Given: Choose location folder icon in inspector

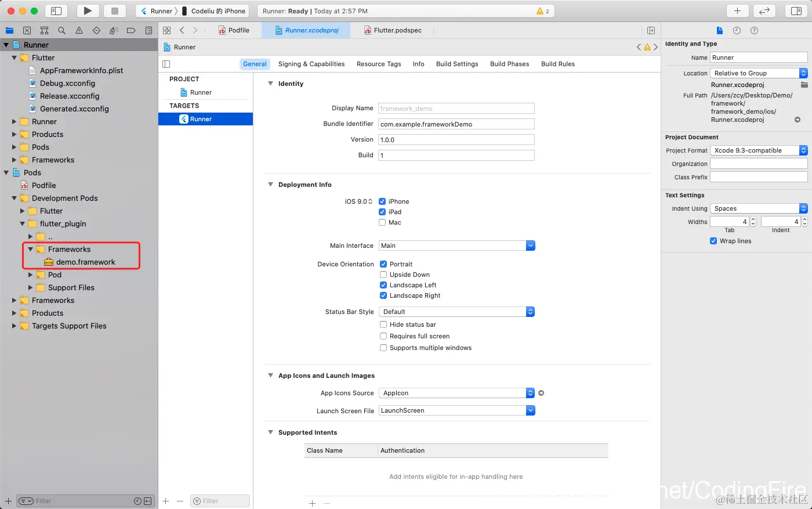Looking at the screenshot, I should (x=804, y=85).
